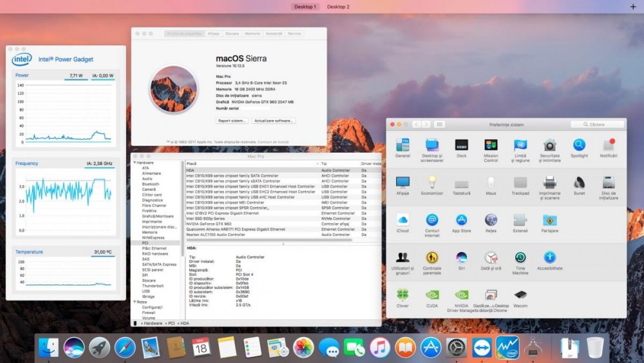Open Trash in the Dock

tap(594, 348)
